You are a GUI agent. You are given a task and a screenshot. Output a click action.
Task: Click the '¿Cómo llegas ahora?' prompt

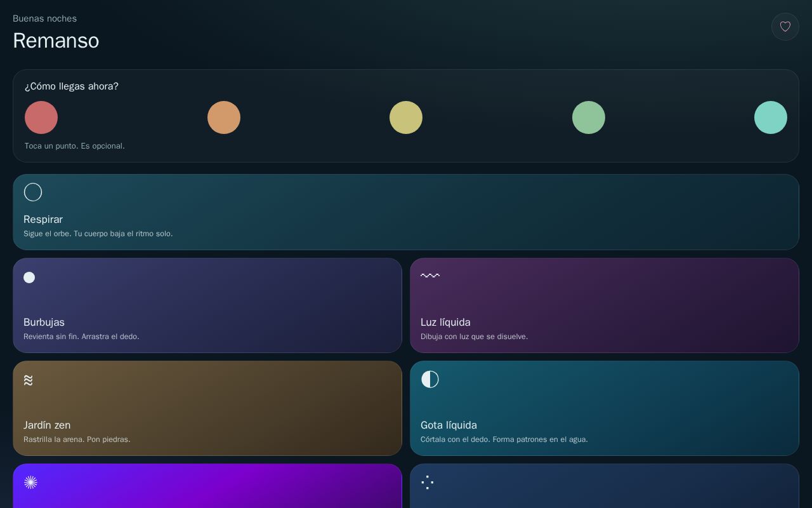pos(72,86)
